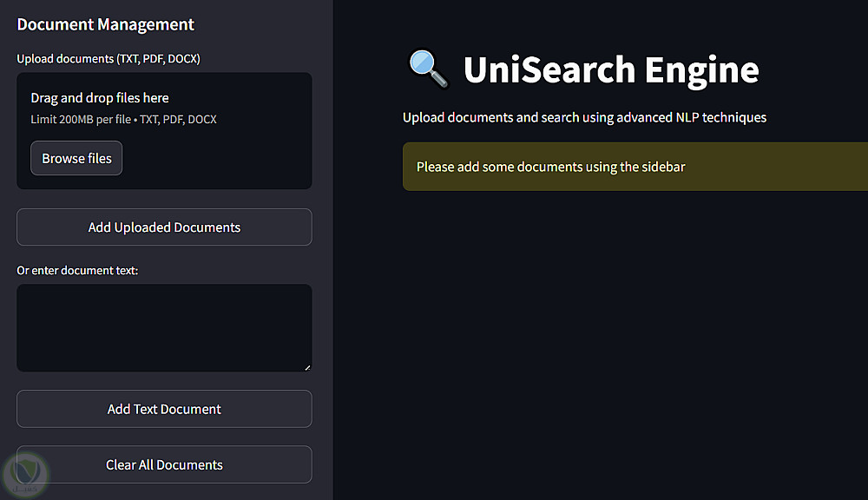Click Add Uploaded Documents

pos(164,227)
